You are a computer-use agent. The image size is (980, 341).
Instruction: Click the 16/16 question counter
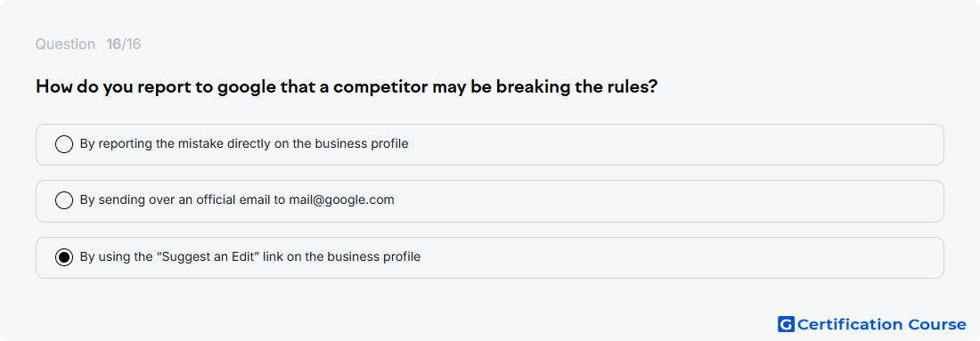[x=124, y=45]
